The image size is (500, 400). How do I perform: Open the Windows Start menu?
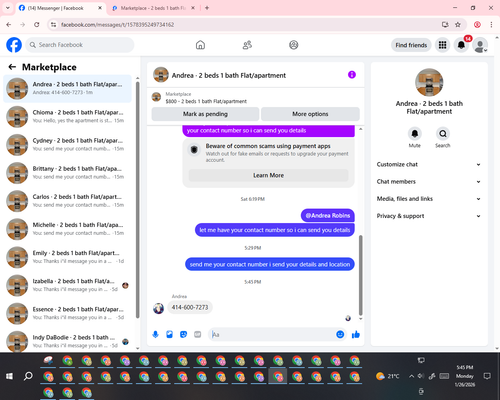tap(9, 376)
